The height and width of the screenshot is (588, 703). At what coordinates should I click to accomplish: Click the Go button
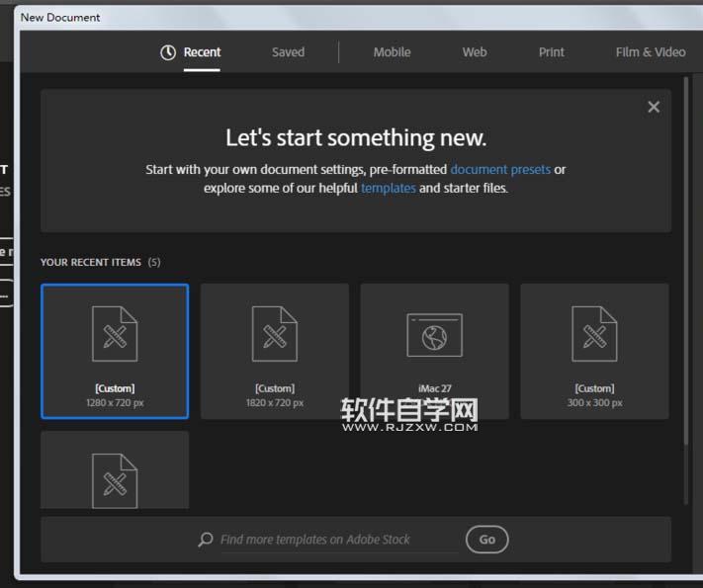click(x=486, y=540)
